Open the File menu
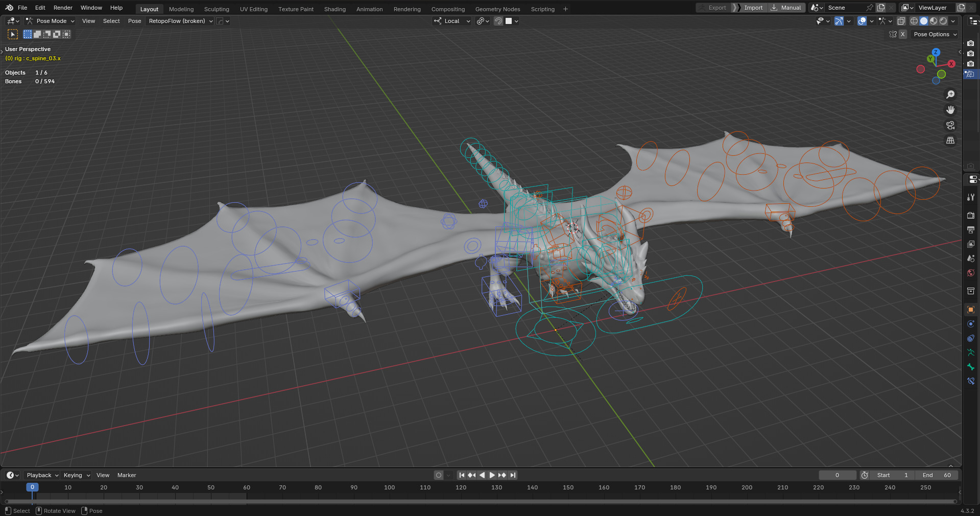980x516 pixels. coord(22,8)
